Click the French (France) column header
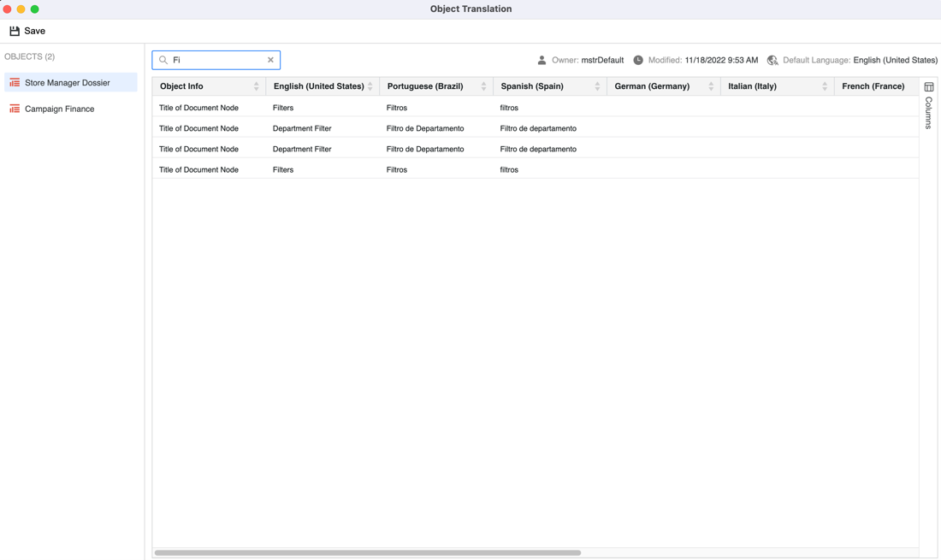 [x=873, y=86]
